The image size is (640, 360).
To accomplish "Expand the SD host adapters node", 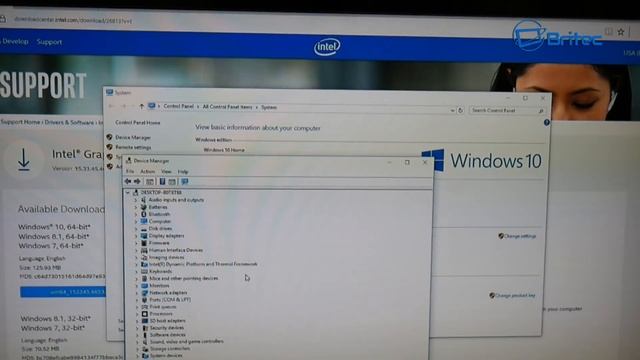I will (138, 321).
